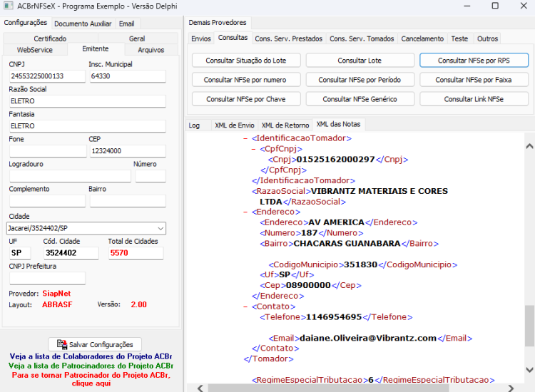Select the Geral tab
Screen dimensions: 535x392
coord(137,38)
